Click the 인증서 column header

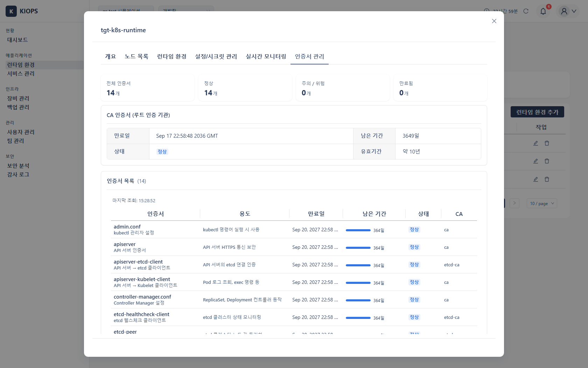click(x=155, y=214)
